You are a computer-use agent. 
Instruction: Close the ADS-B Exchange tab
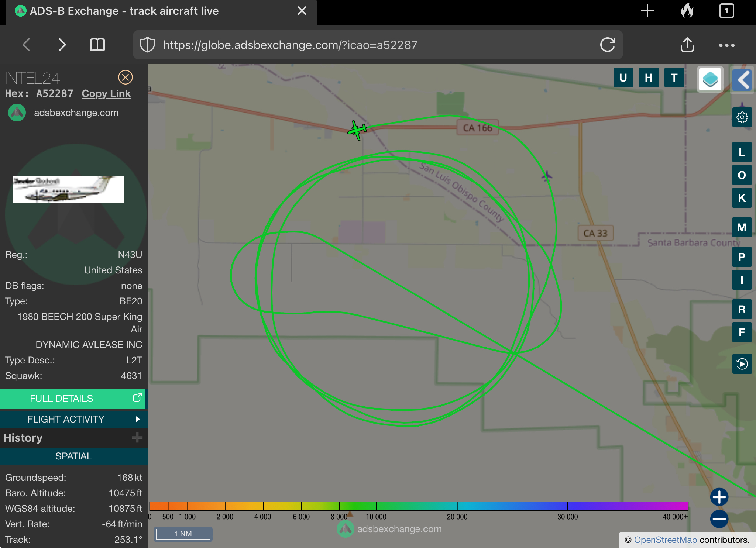tap(302, 11)
